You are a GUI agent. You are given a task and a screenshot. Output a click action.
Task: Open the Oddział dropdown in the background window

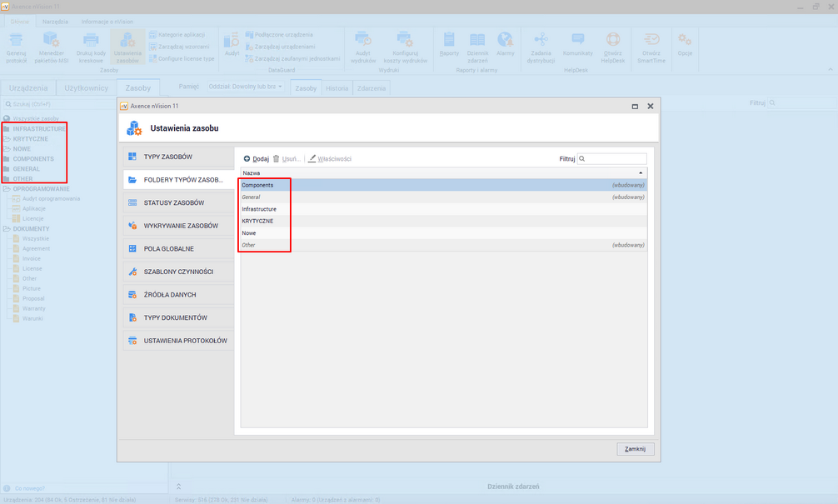pyautogui.click(x=245, y=87)
